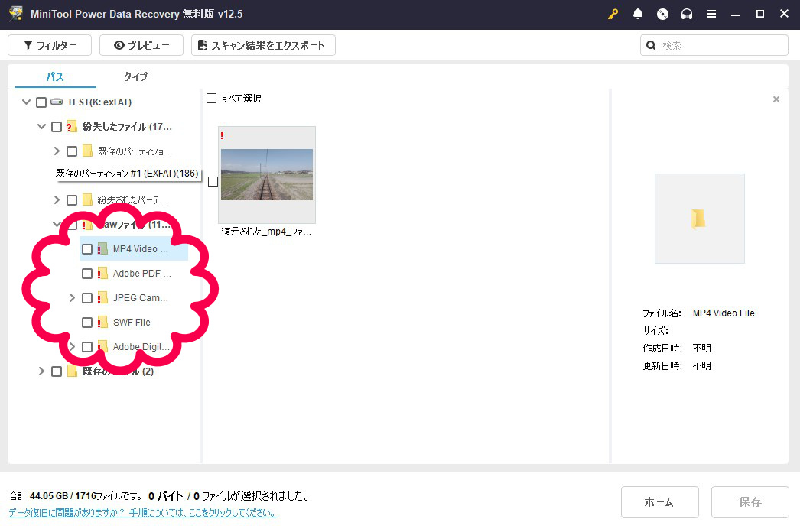
Task: Check the Adobe PDF checkbox
Action: tap(87, 274)
